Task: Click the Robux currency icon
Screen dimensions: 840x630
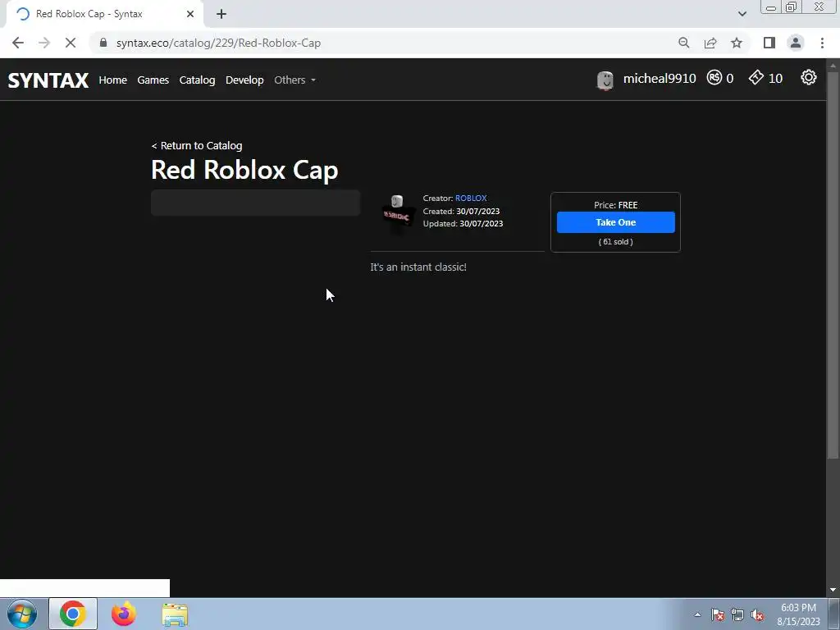Action: point(714,78)
